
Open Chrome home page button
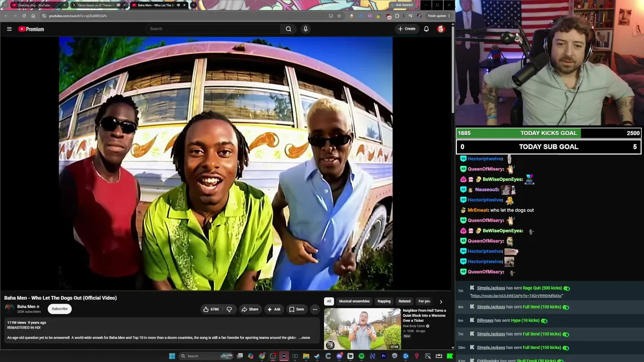click(33, 16)
